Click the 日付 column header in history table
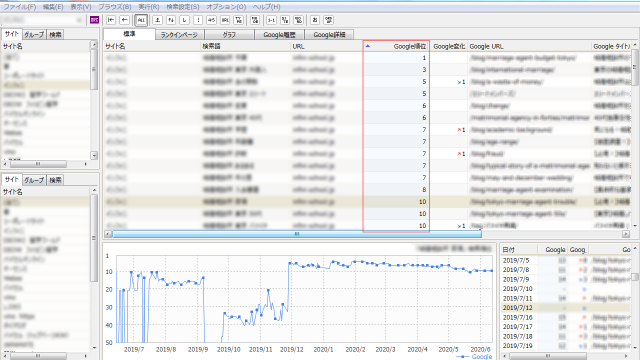The height and width of the screenshot is (360, 640). [x=518, y=249]
